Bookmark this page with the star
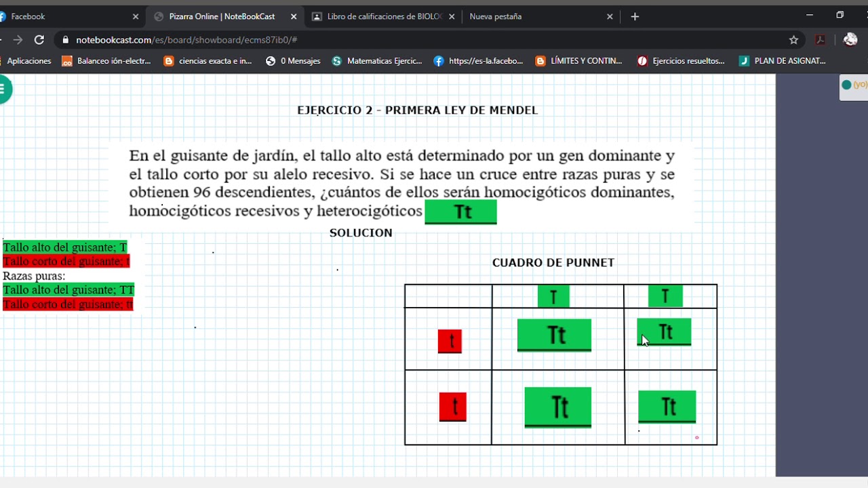 793,40
